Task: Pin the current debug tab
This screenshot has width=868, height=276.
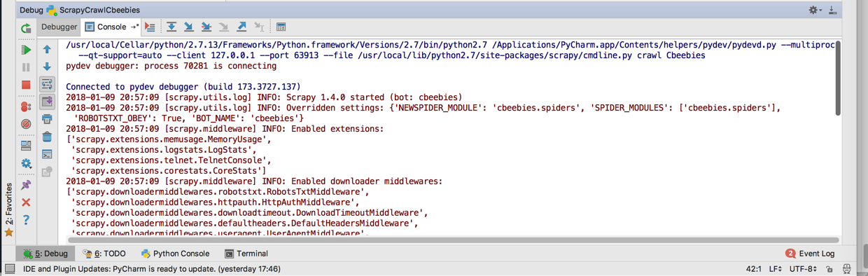Action: 26,186
